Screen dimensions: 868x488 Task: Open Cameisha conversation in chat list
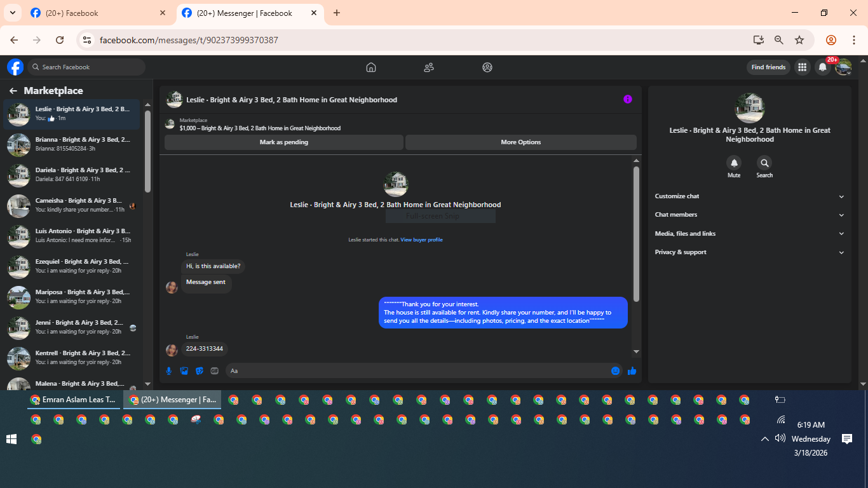pos(71,206)
